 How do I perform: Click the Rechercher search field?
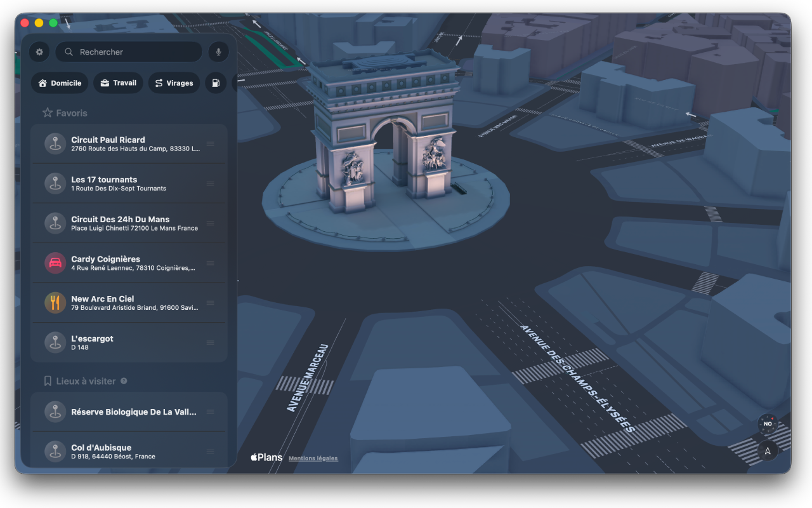[x=129, y=52]
